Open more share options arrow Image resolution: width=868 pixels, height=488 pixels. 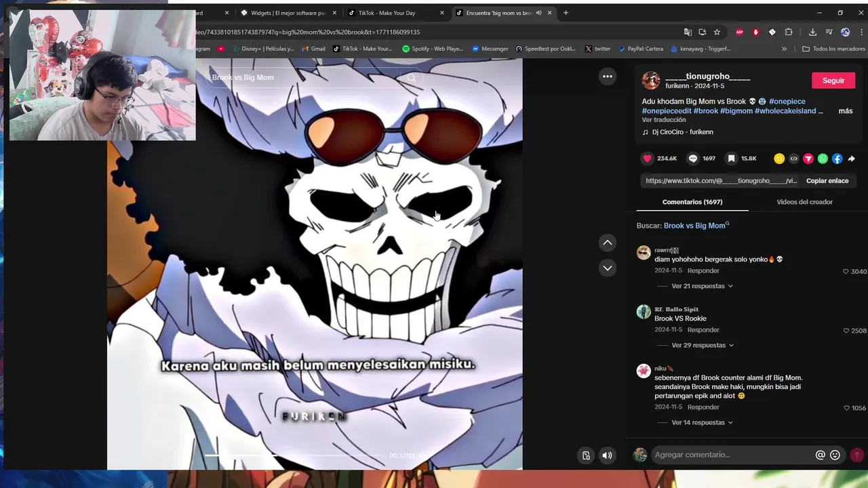(852, 159)
